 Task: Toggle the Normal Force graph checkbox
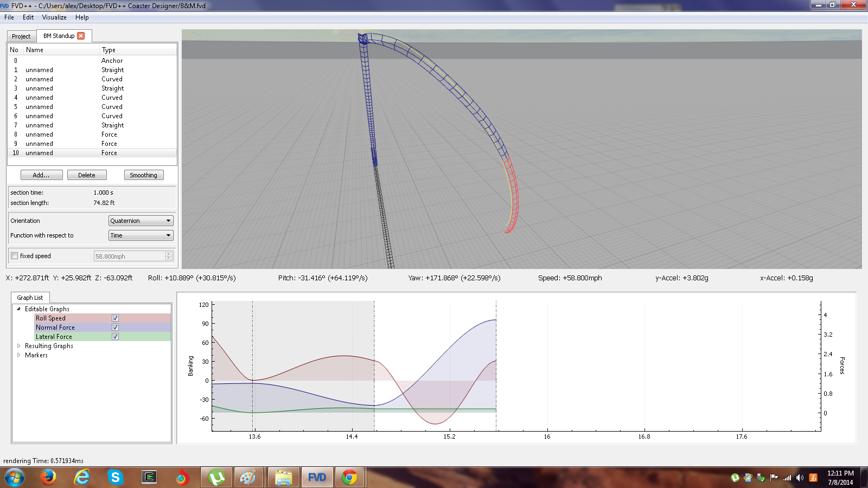(115, 328)
